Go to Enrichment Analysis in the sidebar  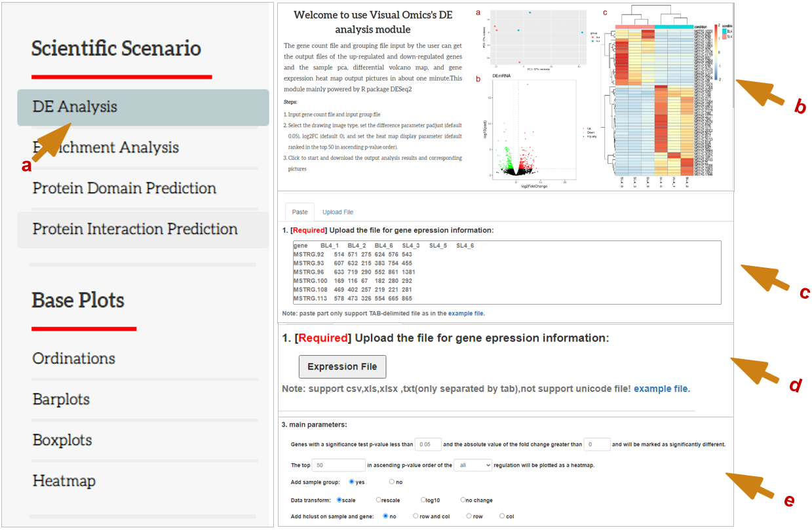tap(106, 147)
